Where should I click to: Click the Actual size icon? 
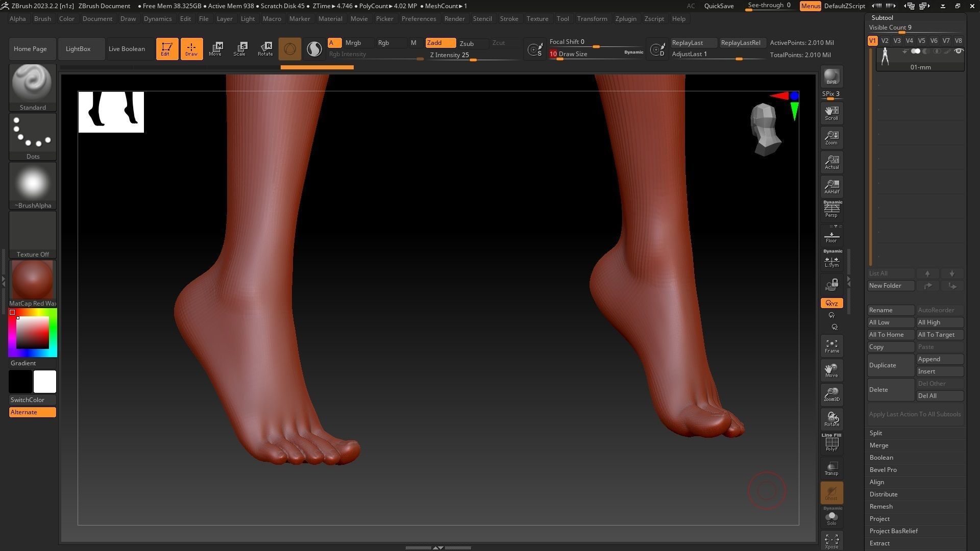pos(831,162)
